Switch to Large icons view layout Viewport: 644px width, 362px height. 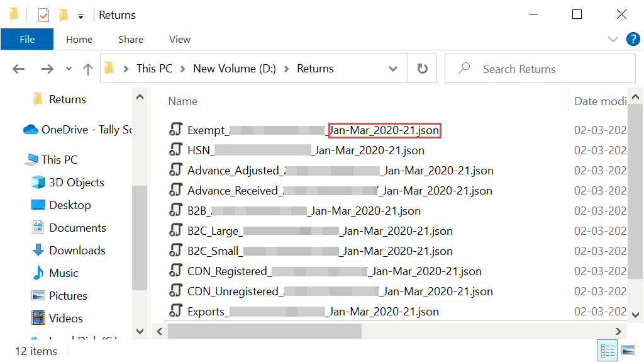pyautogui.click(x=628, y=351)
